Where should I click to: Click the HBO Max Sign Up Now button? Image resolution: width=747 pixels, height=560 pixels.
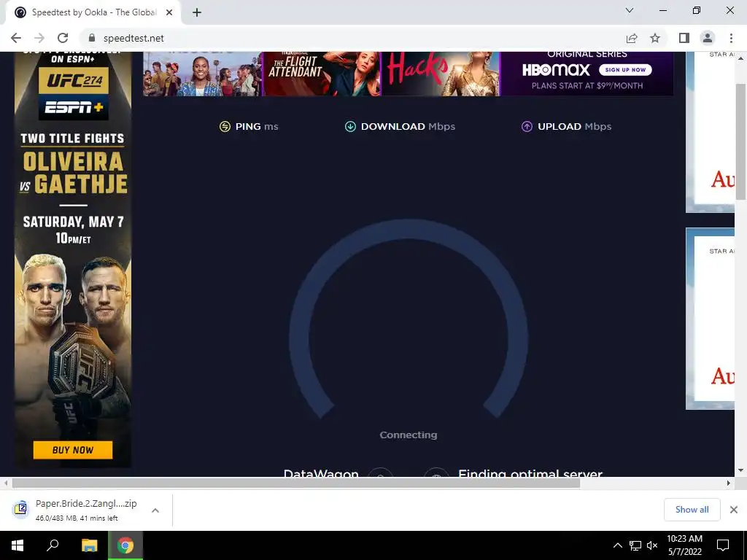pos(625,69)
